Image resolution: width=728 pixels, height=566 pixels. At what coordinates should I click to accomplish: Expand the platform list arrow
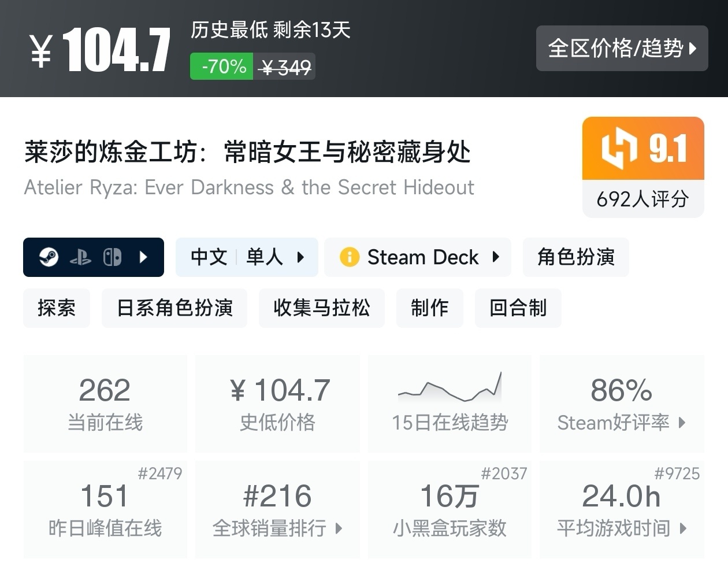[x=144, y=257]
